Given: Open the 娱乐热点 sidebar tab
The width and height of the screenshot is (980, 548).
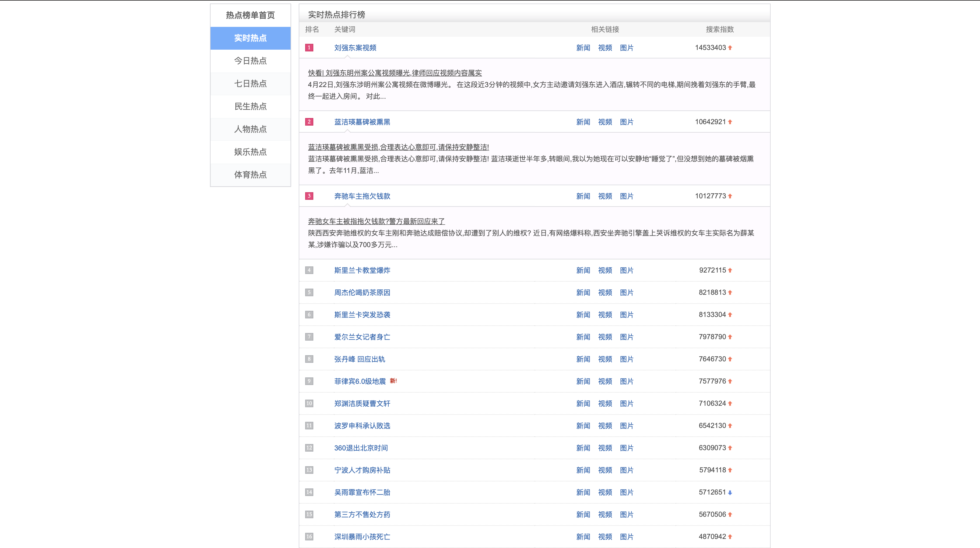Looking at the screenshot, I should click(x=250, y=152).
